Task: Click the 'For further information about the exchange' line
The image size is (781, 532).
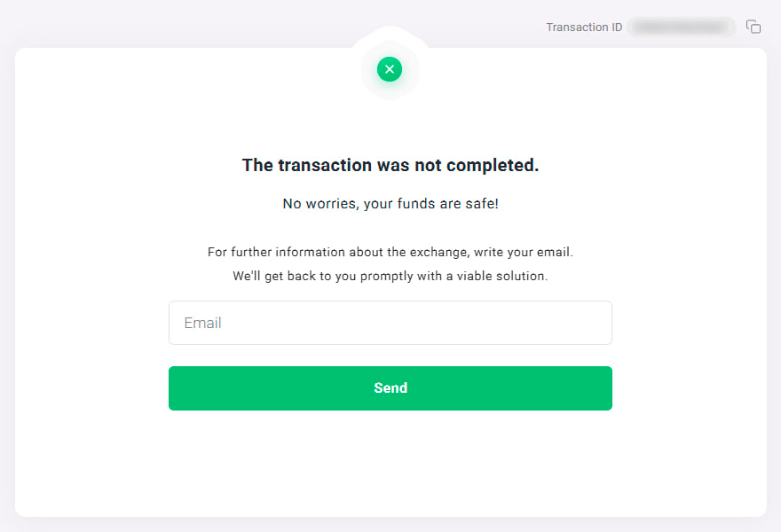Action: click(390, 252)
